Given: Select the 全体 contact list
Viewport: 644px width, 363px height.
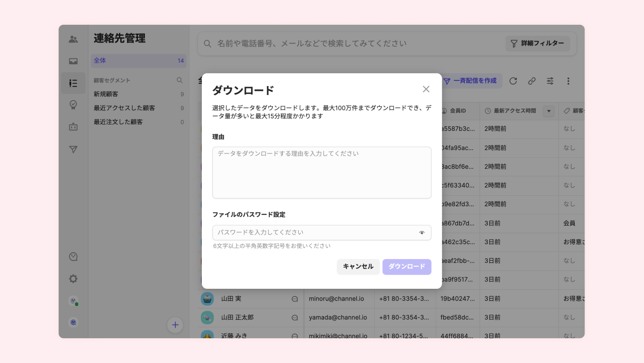Looking at the screenshot, I should pyautogui.click(x=138, y=61).
